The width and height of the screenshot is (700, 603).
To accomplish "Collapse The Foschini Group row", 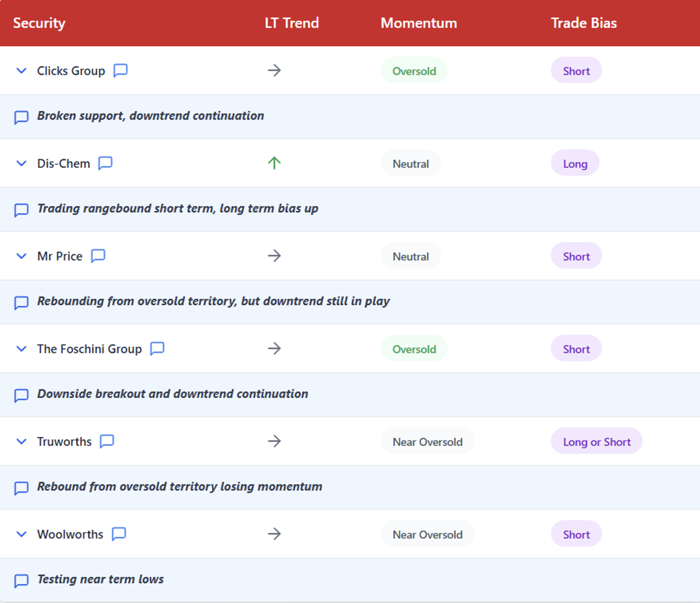I will tap(21, 349).
